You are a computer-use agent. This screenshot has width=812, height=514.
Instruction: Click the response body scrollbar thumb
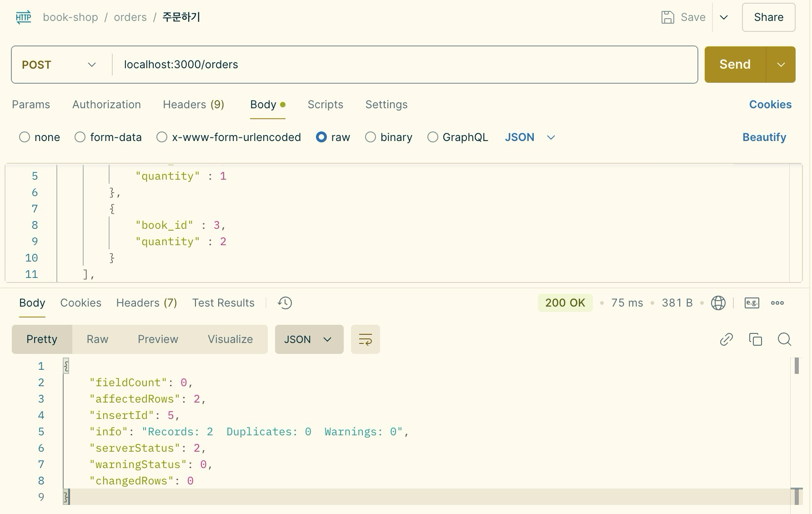(797, 366)
